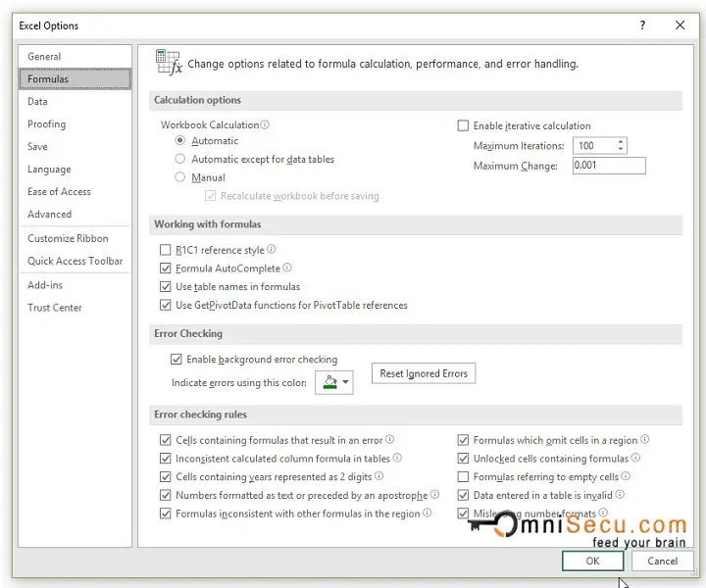Viewport: 706px width, 588px height.
Task: Toggle R1C1 reference style checkbox
Action: 166,250
